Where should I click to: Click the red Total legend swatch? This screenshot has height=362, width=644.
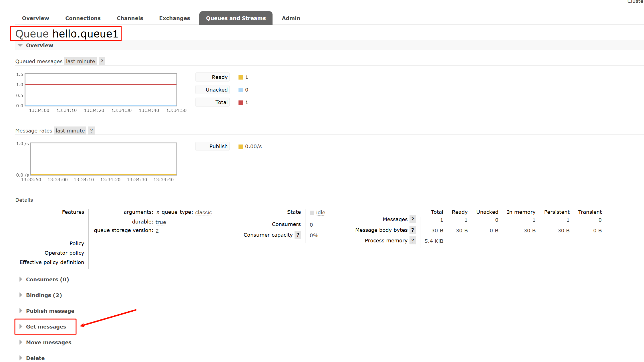(x=240, y=102)
